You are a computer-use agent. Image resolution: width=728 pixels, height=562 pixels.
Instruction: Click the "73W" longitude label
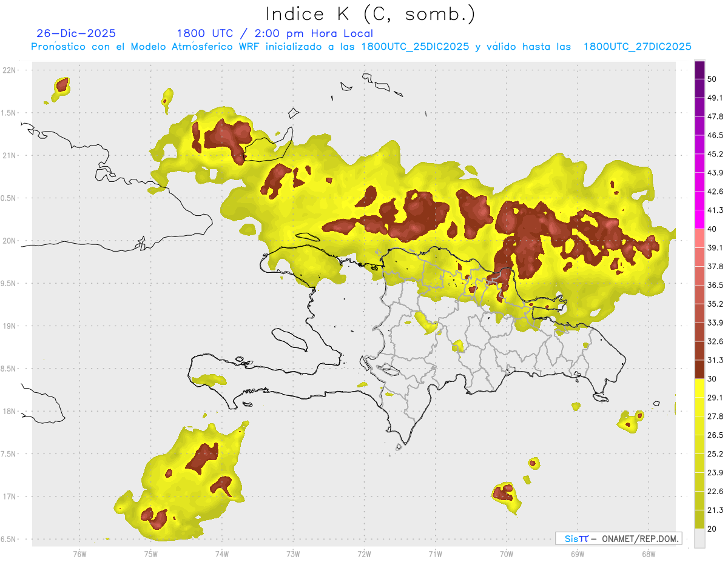[293, 554]
